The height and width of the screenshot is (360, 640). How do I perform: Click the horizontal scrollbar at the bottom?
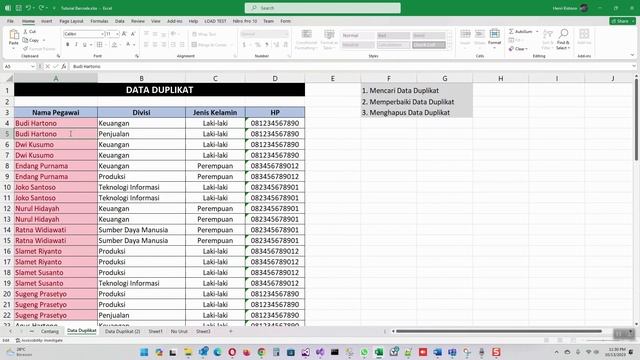(x=499, y=331)
